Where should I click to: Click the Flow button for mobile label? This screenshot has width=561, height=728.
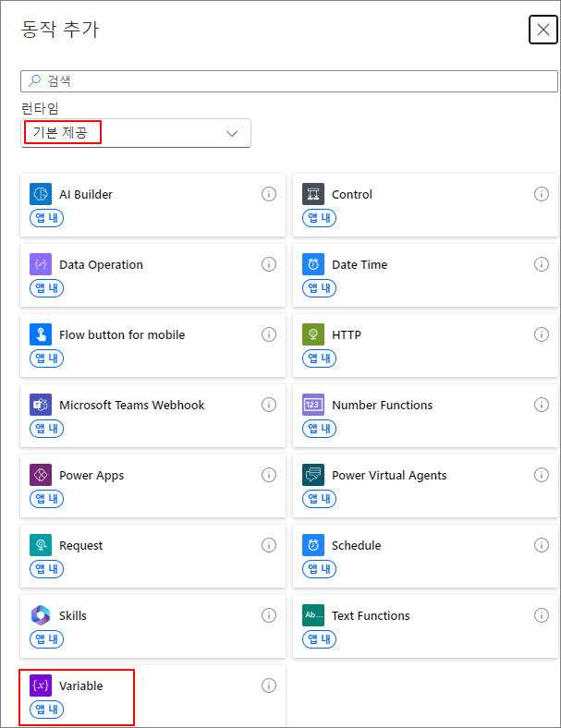(x=122, y=334)
